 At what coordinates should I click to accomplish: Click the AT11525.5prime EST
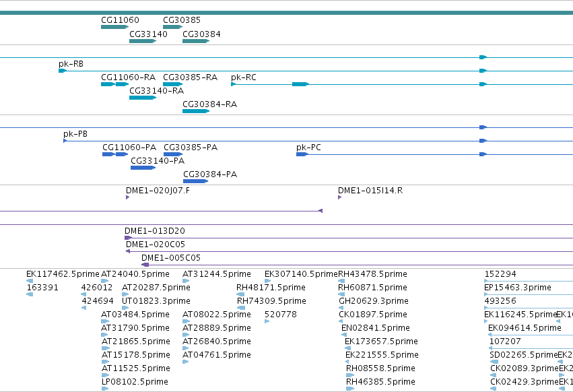105,376
